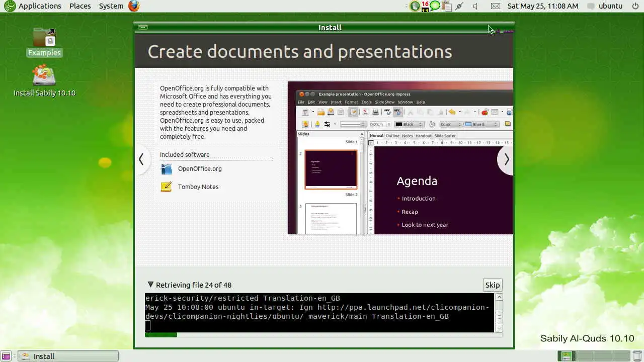The image size is (644, 362).
Task: Click the Tomboy Notes icon in the list
Action: 166,187
